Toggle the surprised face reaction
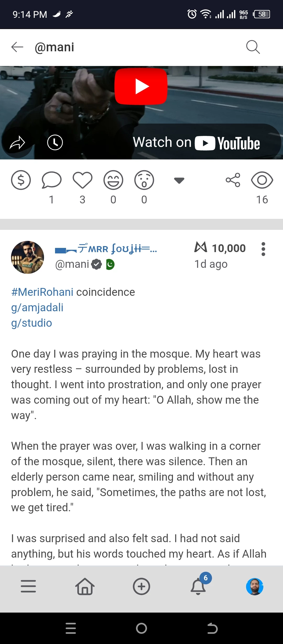 tap(144, 180)
